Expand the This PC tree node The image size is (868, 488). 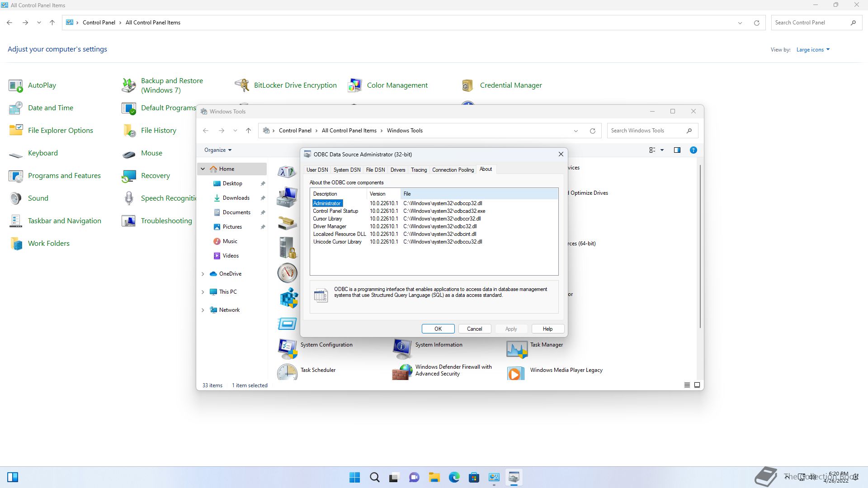point(203,292)
